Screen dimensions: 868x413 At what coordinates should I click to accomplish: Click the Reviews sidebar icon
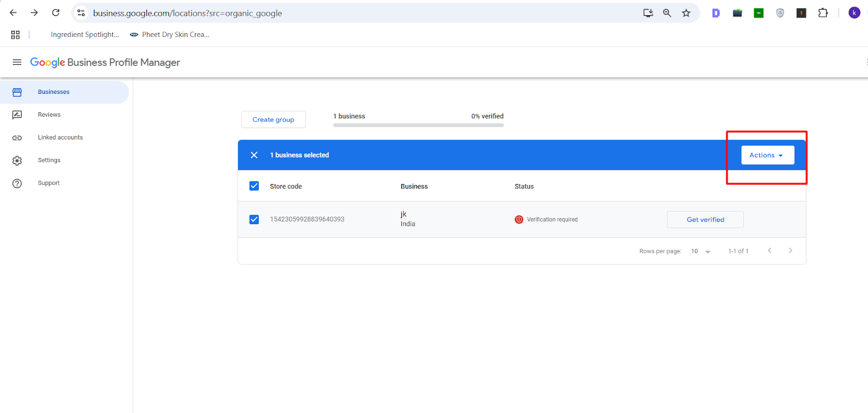17,115
